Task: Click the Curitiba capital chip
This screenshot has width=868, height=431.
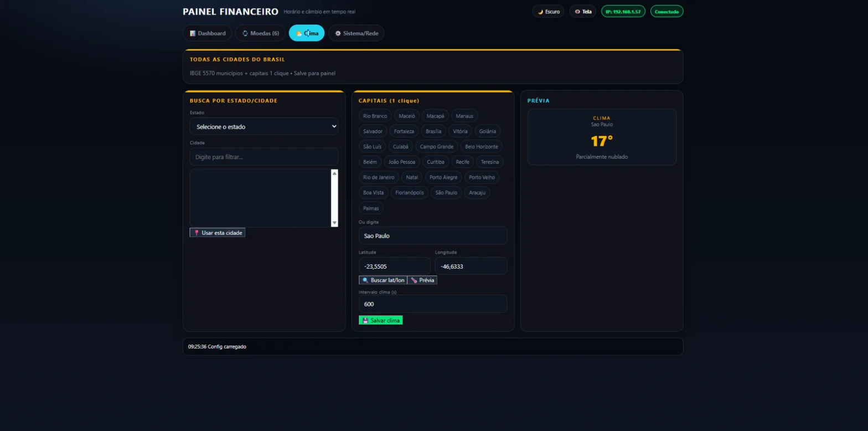Action: (436, 162)
